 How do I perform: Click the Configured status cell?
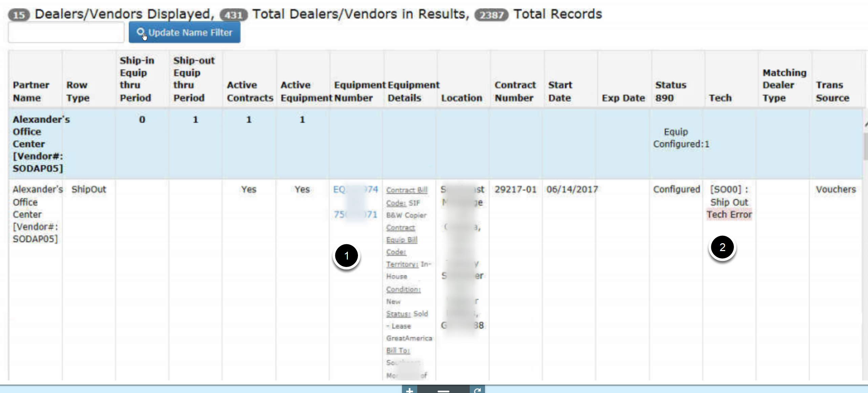676,189
